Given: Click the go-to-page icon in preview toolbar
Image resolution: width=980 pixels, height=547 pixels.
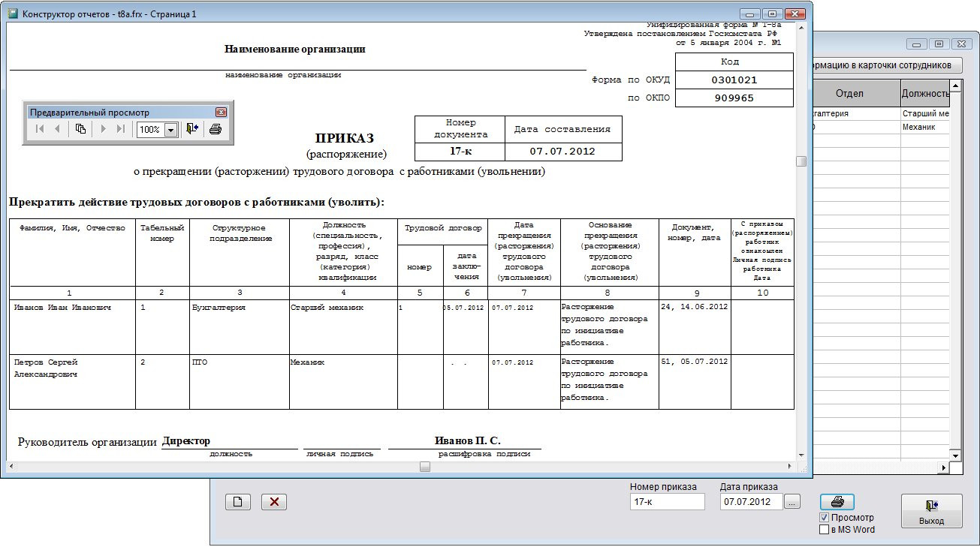Looking at the screenshot, I should [x=81, y=129].
